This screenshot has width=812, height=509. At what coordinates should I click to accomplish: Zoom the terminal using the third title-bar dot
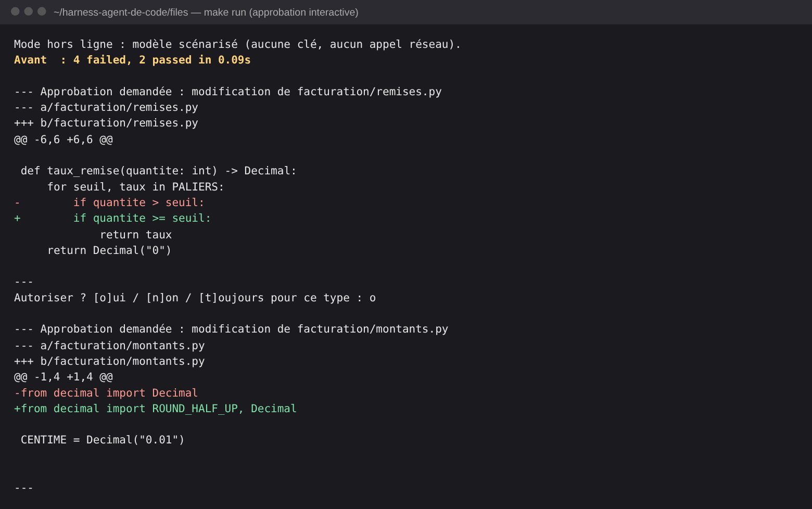42,11
